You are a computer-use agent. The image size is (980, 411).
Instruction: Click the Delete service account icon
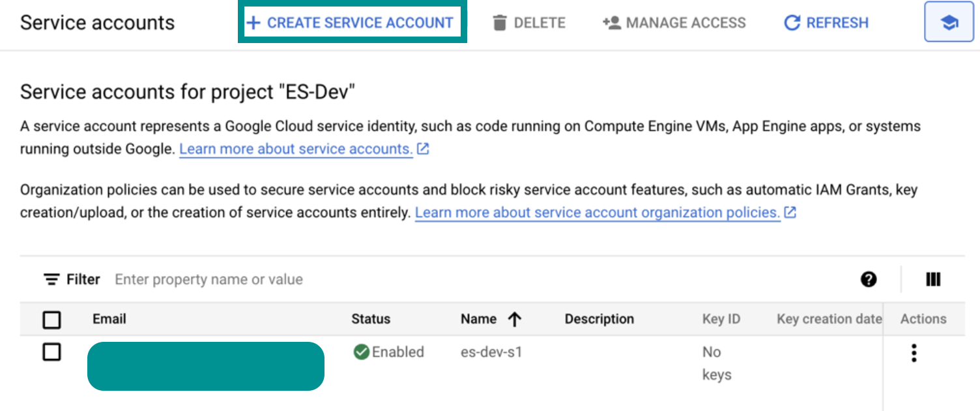[x=499, y=22]
